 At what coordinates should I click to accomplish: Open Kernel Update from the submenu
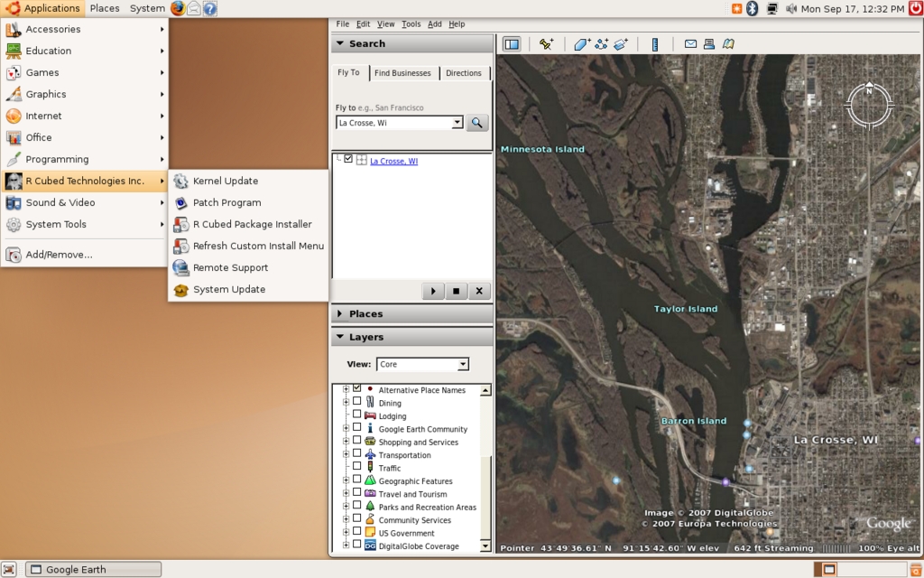click(x=225, y=181)
